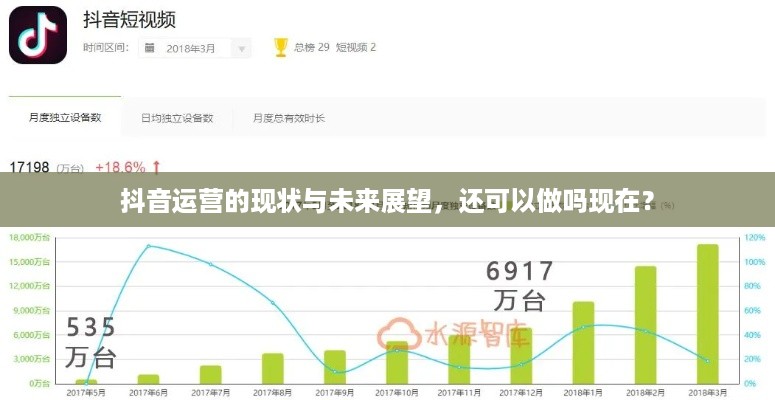775x400 pixels.
Task: Click the 2017年9月 bar in chart
Action: tap(335, 367)
